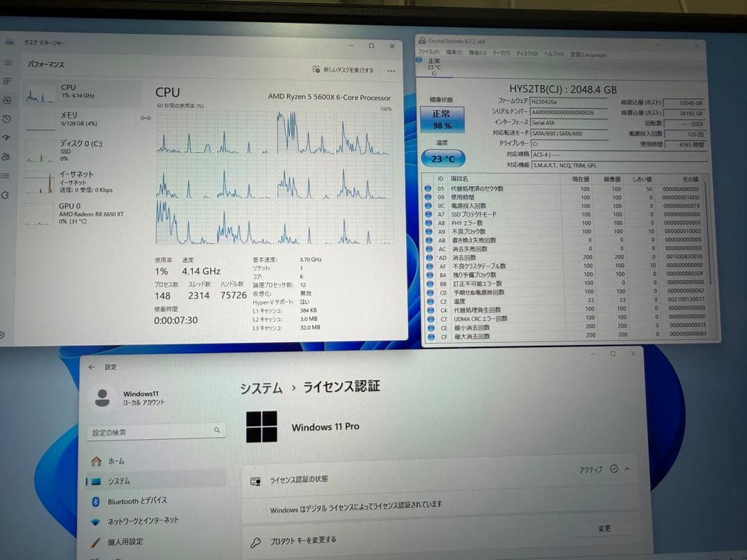Open the ヘルプ(H) menu in CrystalDiskInfo
Image resolution: width=747 pixels, height=560 pixels.
pyautogui.click(x=553, y=54)
